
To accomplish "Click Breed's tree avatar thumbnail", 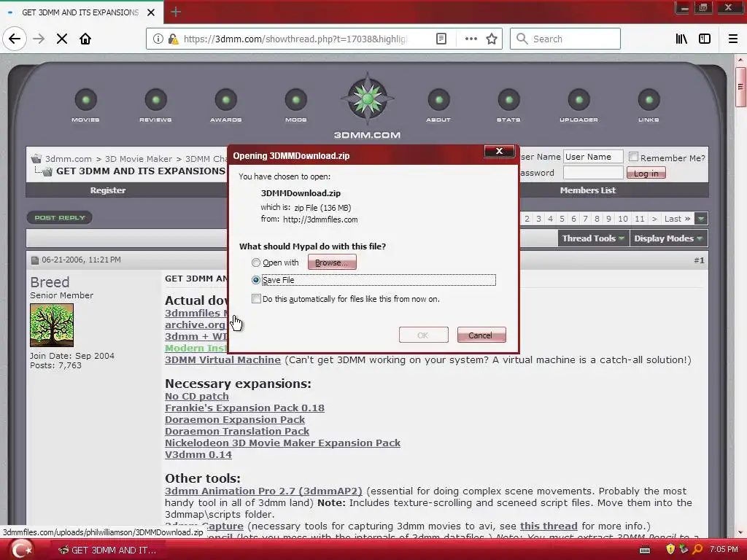I will 52,325.
